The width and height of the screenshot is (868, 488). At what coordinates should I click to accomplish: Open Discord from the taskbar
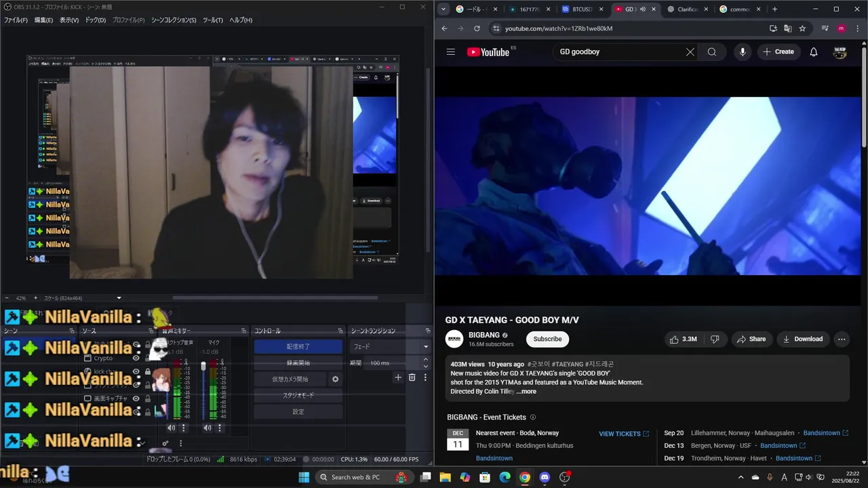click(x=545, y=477)
